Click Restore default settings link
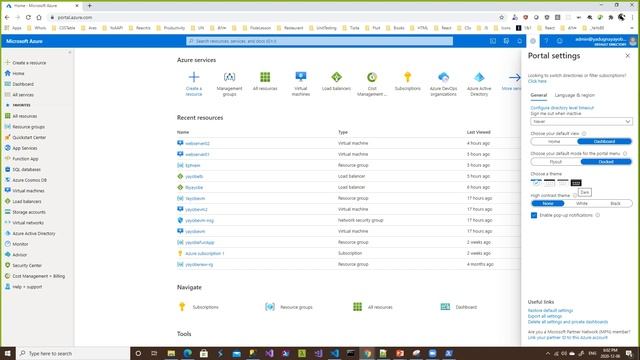Screen dimensions: 640x360 click(550, 311)
